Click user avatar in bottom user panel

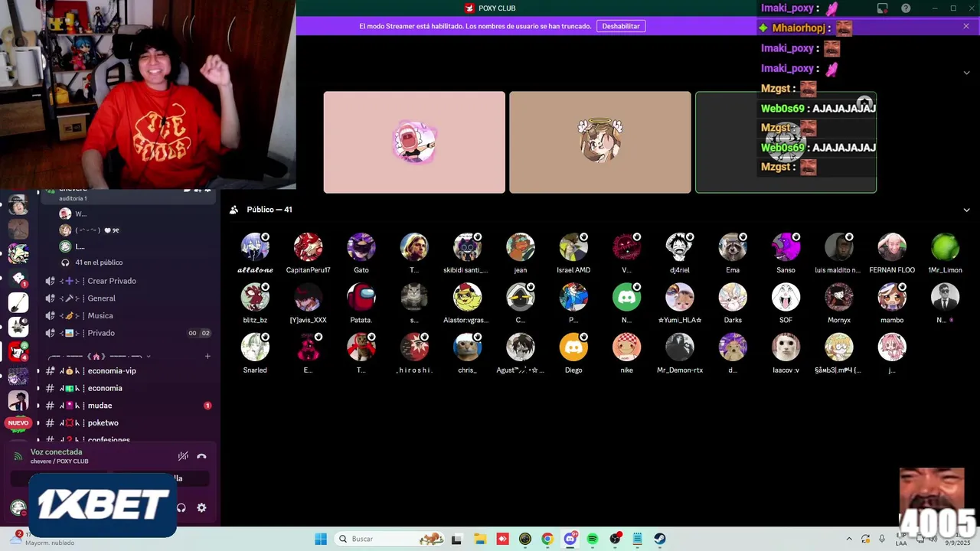(18, 507)
